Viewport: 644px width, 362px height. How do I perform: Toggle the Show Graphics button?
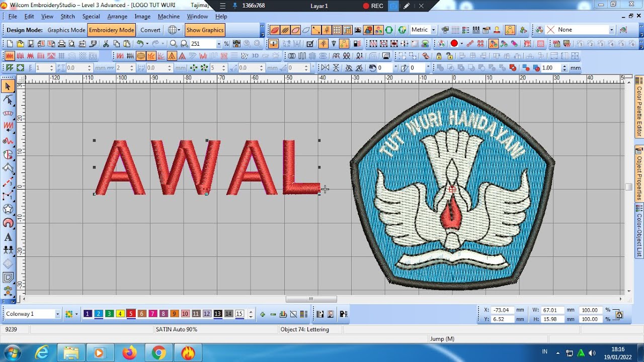pyautogui.click(x=205, y=30)
